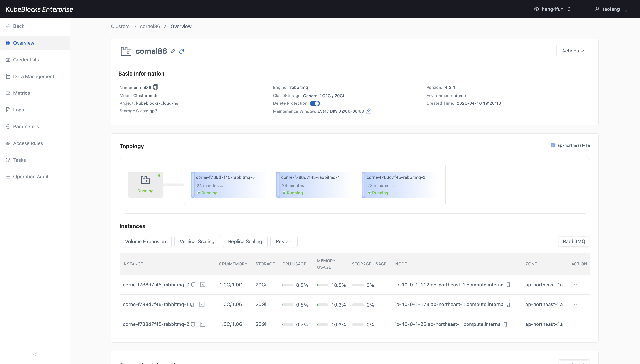Expand the Actions dropdown
The height and width of the screenshot is (364, 640).
(573, 51)
